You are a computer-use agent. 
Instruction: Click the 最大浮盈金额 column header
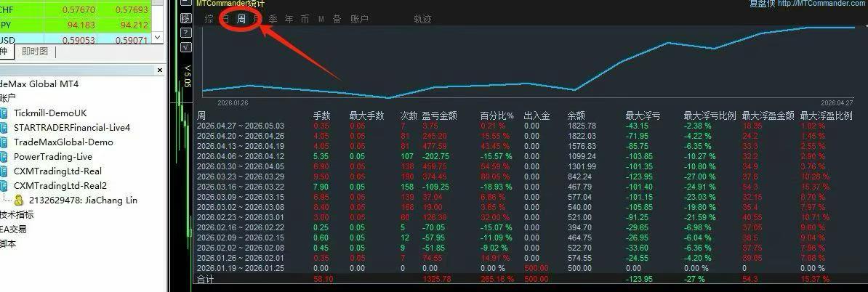tap(768, 115)
